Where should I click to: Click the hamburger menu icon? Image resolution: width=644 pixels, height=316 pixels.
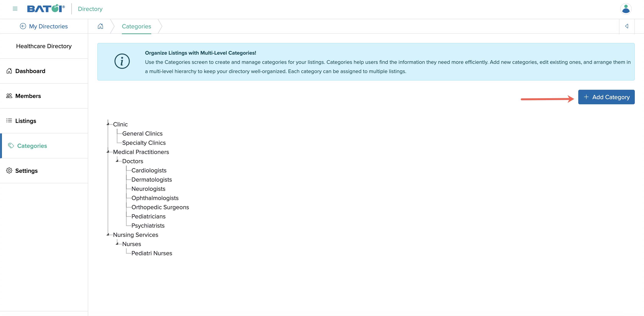[x=15, y=8]
